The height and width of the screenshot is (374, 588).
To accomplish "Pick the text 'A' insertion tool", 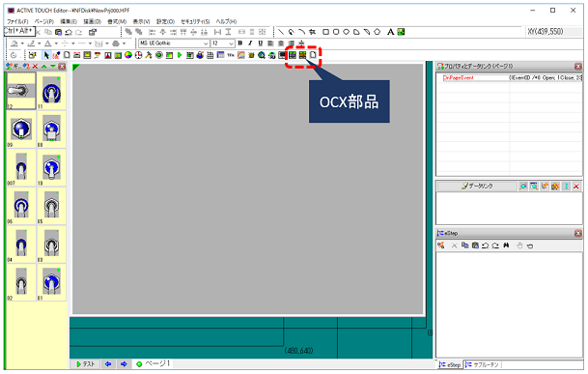I will point(390,32).
